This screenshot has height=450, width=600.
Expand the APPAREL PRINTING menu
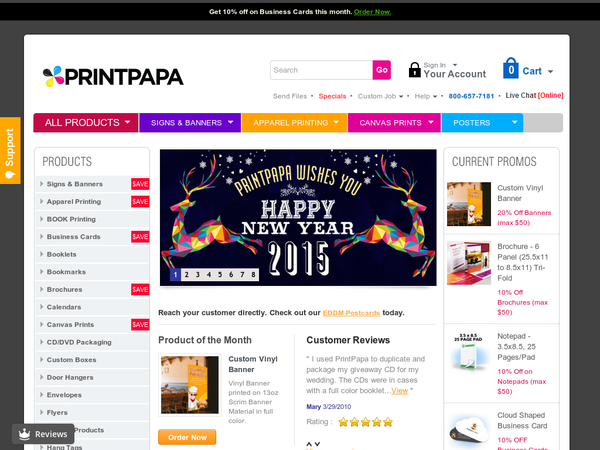click(295, 122)
